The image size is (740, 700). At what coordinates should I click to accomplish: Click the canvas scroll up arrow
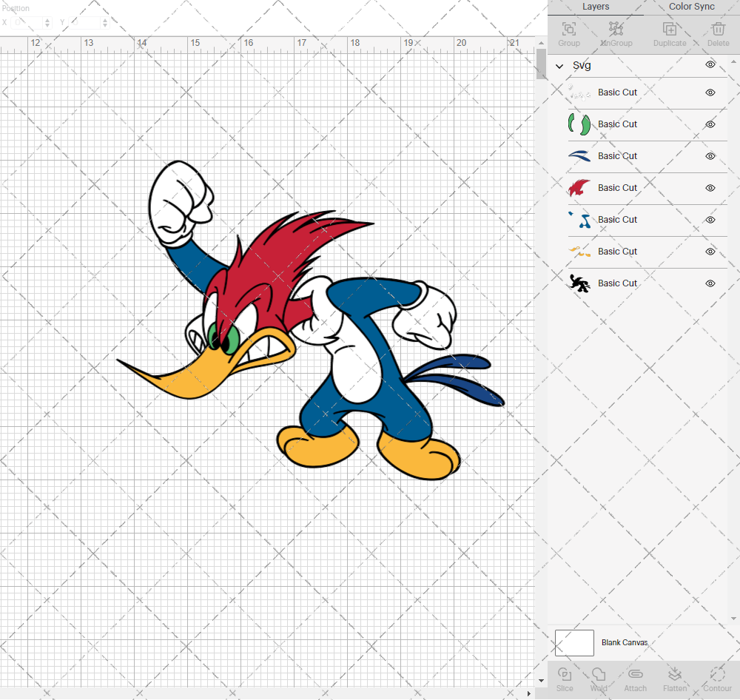click(x=541, y=42)
